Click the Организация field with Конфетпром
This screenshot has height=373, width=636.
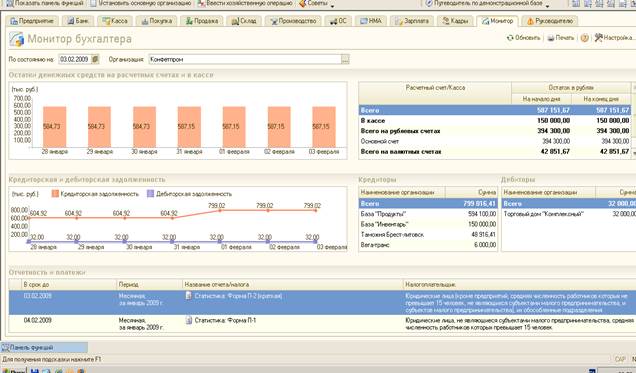point(245,59)
